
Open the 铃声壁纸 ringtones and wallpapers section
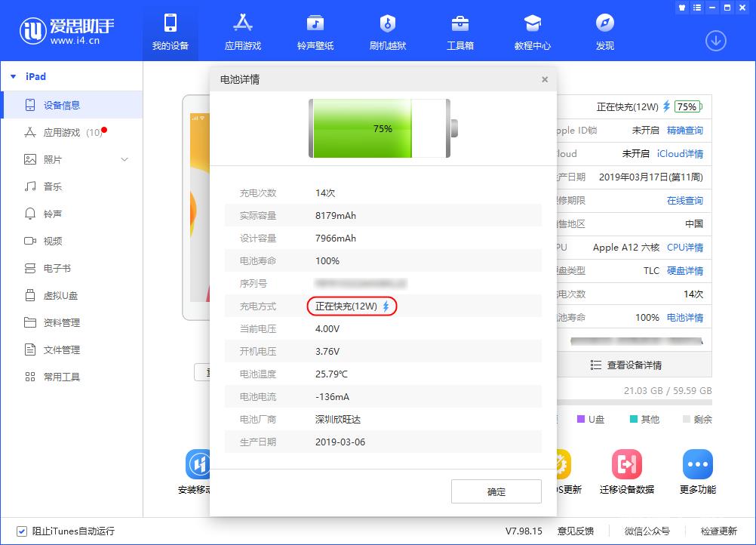coord(315,30)
